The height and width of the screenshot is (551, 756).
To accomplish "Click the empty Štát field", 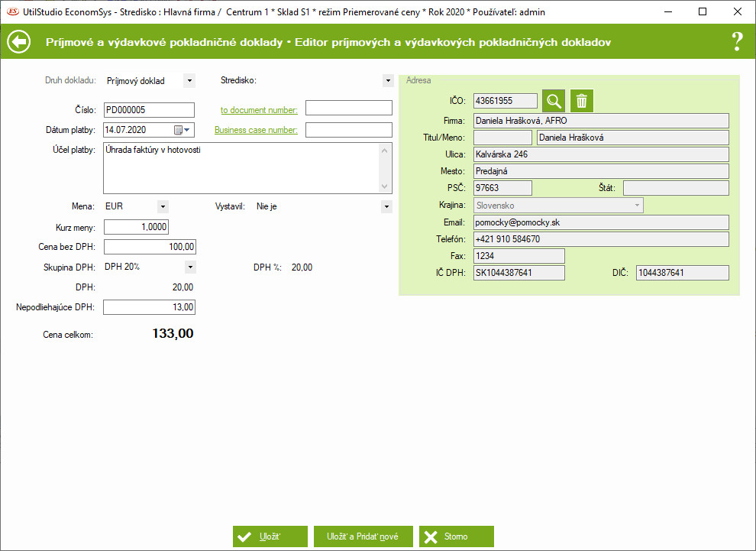I will [676, 188].
